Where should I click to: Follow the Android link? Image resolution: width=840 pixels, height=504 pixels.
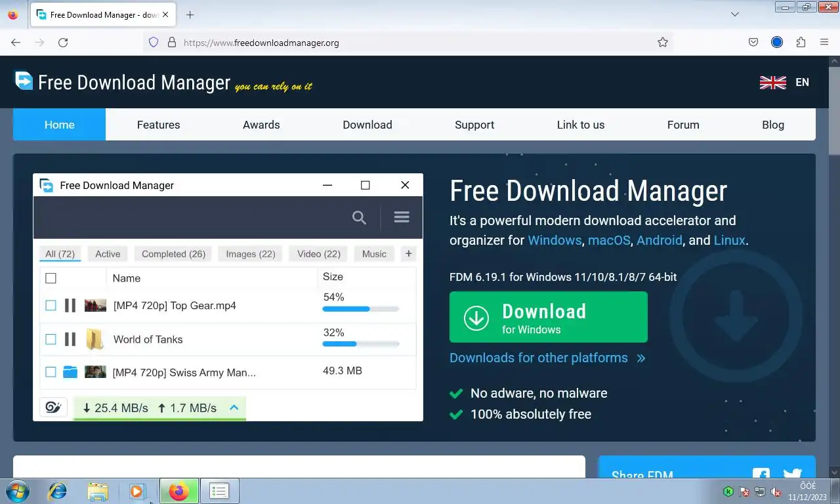660,240
